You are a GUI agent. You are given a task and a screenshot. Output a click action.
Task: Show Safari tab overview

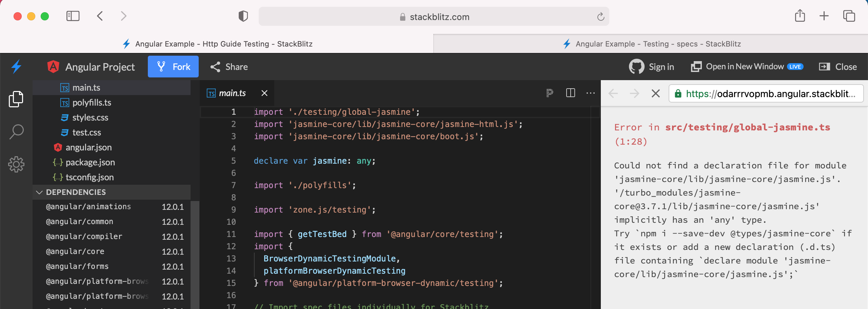(849, 16)
